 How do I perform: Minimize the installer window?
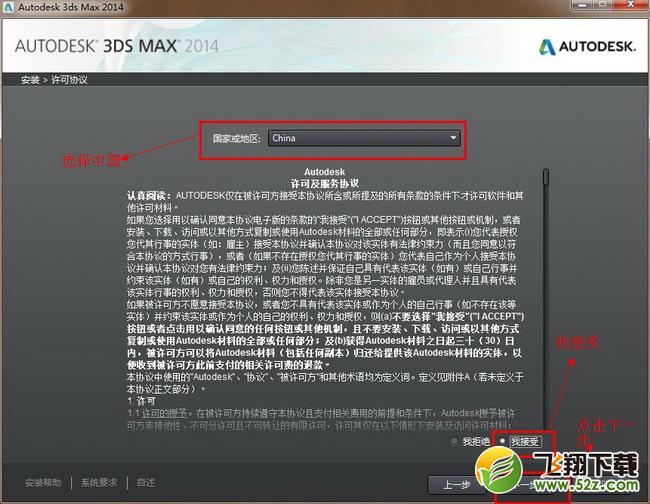[x=582, y=5]
